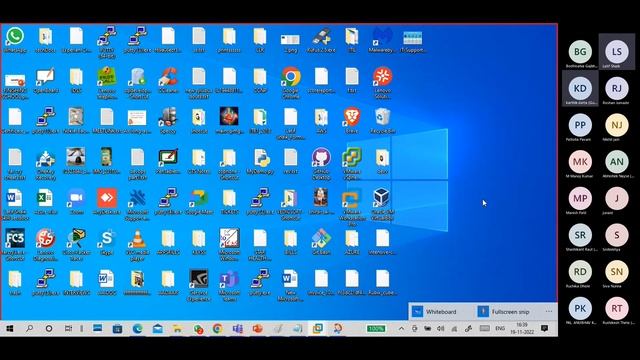This screenshot has width=640, height=360.
Task: Select participant avatar PP
Action: [x=580, y=125]
